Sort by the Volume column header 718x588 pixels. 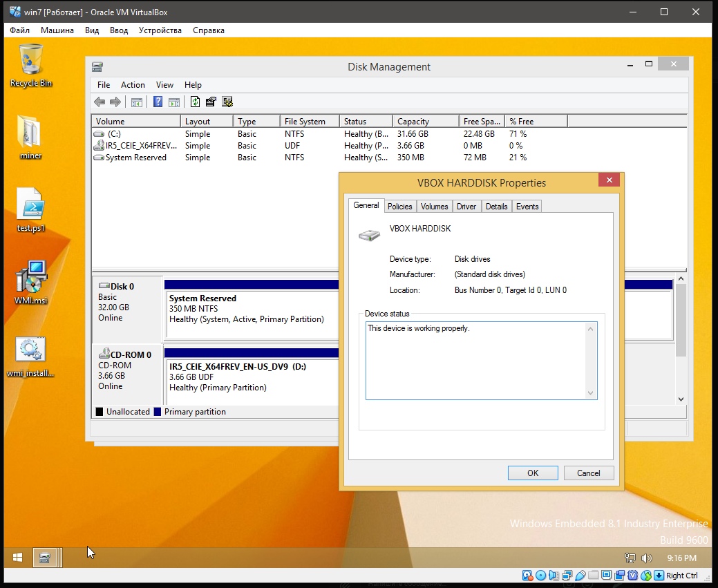[136, 122]
